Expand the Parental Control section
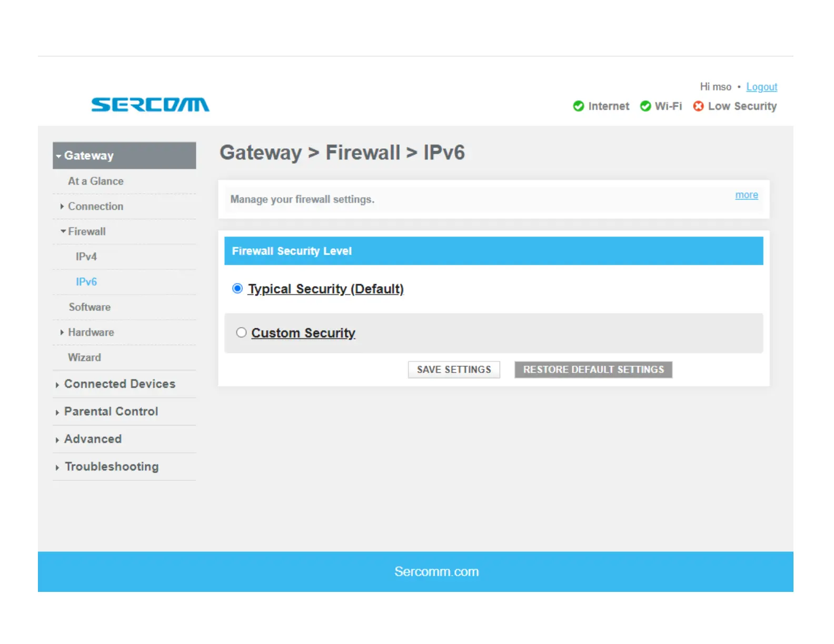Viewport: 834px width, 644px height. [x=57, y=412]
